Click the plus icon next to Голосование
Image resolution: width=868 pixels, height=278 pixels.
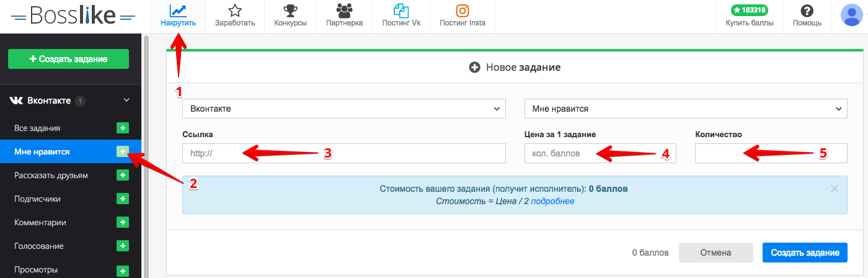[123, 246]
